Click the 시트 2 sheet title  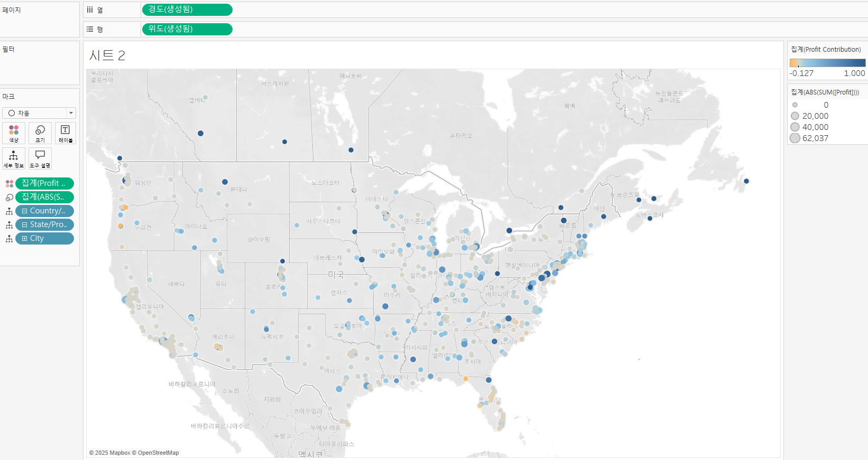(x=107, y=55)
